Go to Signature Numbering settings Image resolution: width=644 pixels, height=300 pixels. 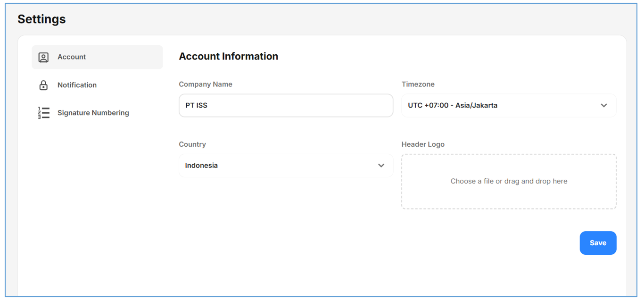click(93, 113)
